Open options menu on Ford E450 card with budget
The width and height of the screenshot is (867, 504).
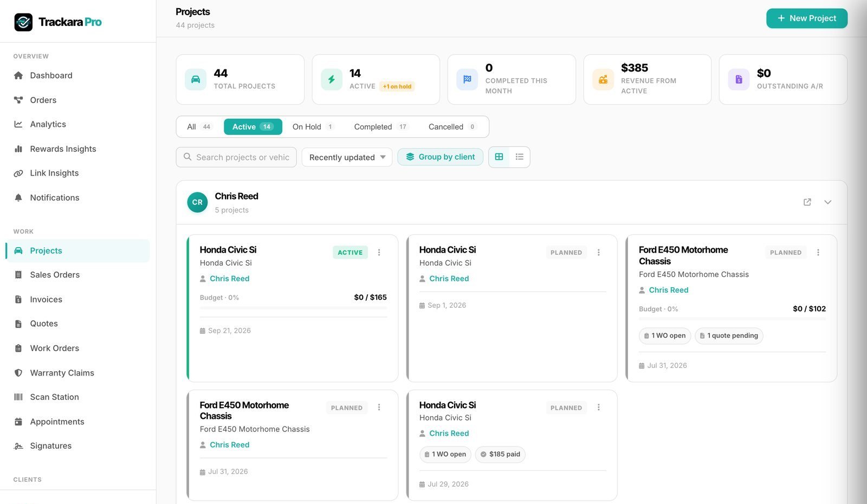pyautogui.click(x=818, y=253)
